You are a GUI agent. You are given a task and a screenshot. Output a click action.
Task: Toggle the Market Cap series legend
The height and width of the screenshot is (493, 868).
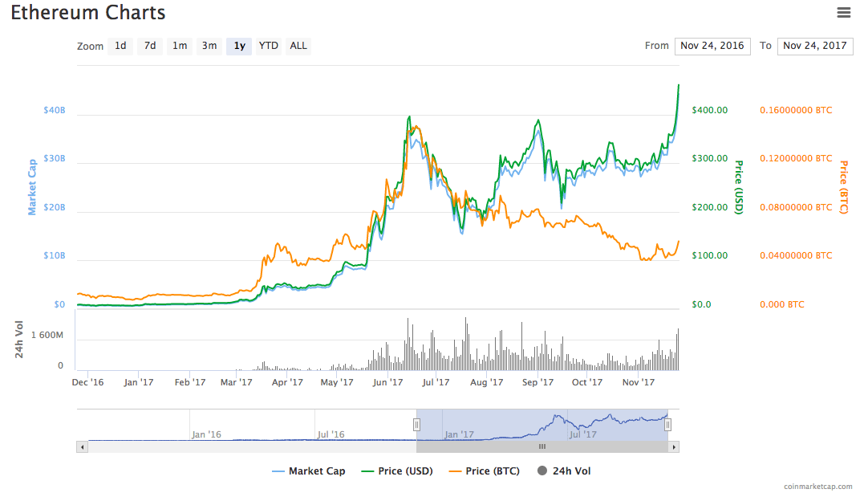point(309,471)
